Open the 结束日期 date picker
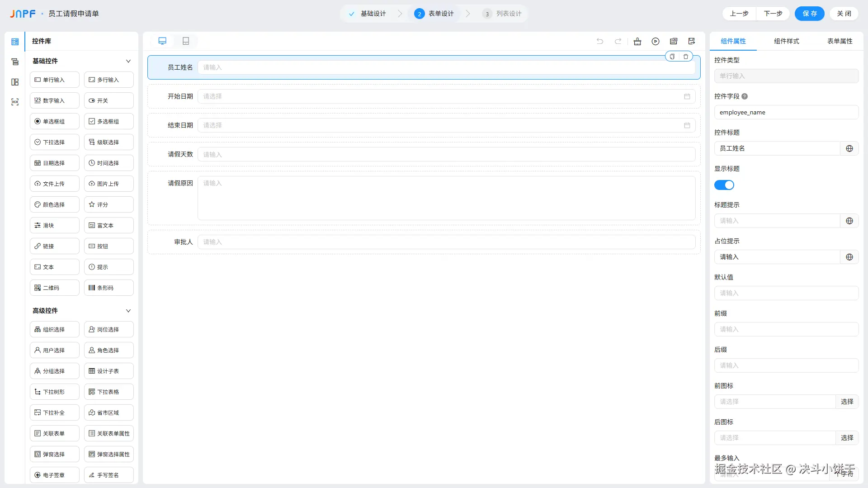 click(446, 125)
